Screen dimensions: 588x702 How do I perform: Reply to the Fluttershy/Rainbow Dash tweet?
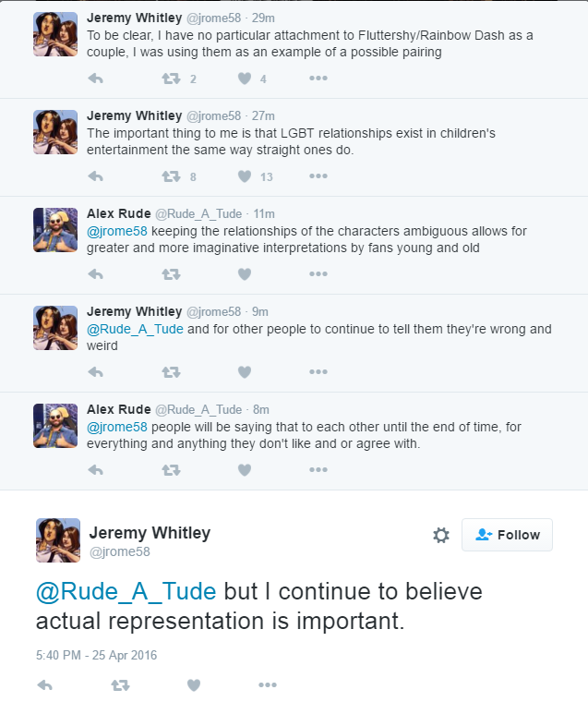pos(94,79)
